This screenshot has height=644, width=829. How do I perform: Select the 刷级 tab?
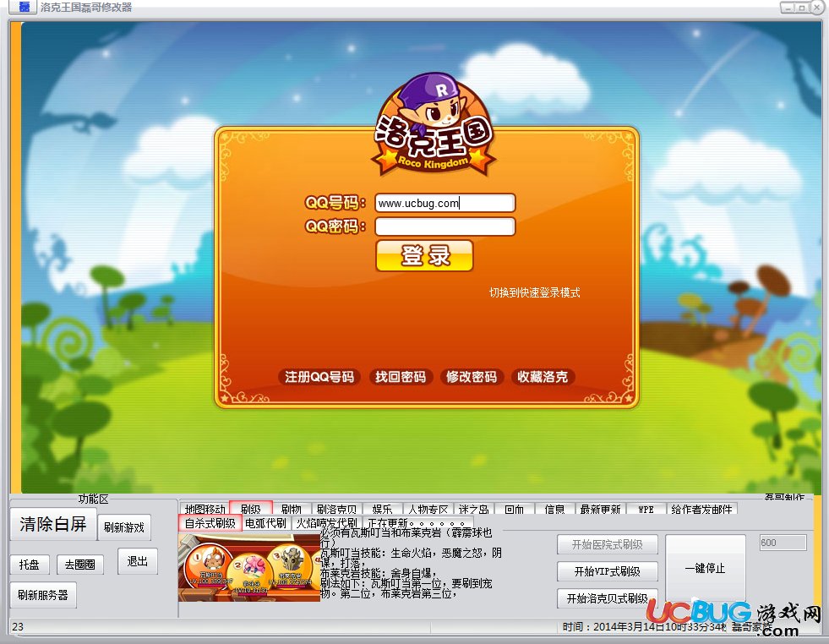251,509
